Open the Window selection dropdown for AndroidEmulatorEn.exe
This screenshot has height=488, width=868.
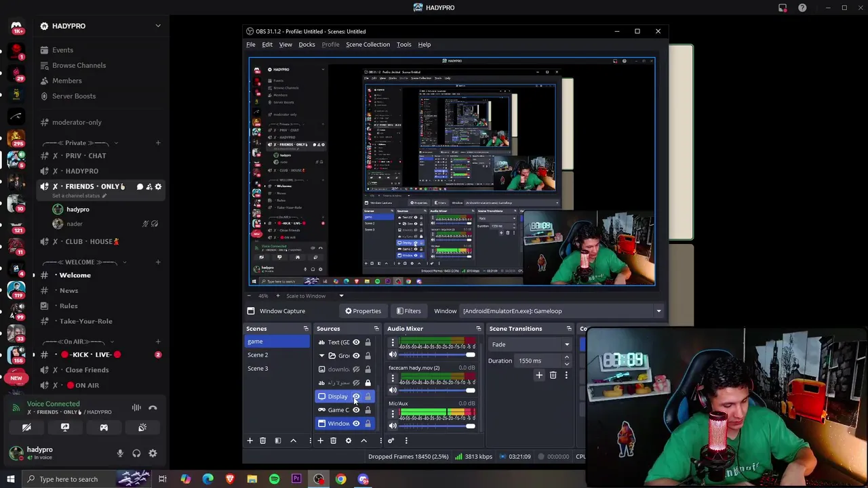pyautogui.click(x=561, y=311)
